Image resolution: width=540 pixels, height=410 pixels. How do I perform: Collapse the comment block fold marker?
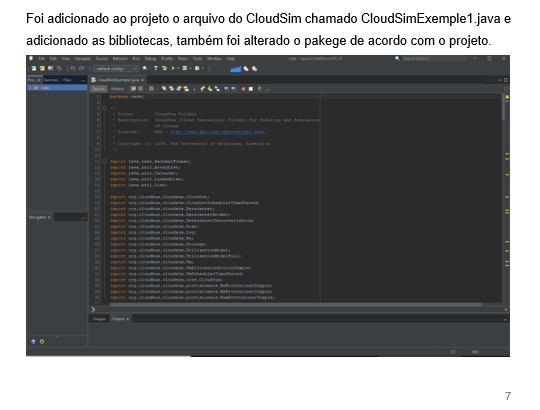click(105, 108)
